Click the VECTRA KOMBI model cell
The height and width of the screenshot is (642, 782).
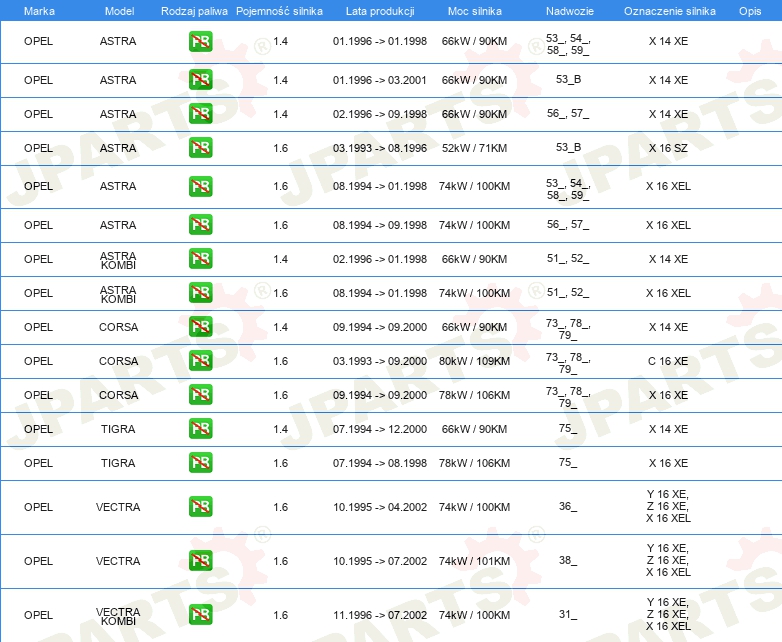point(118,617)
